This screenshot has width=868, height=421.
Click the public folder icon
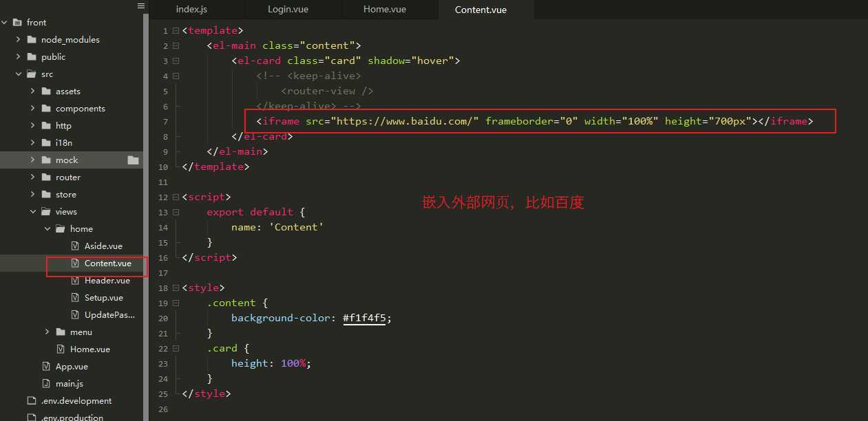tap(32, 57)
